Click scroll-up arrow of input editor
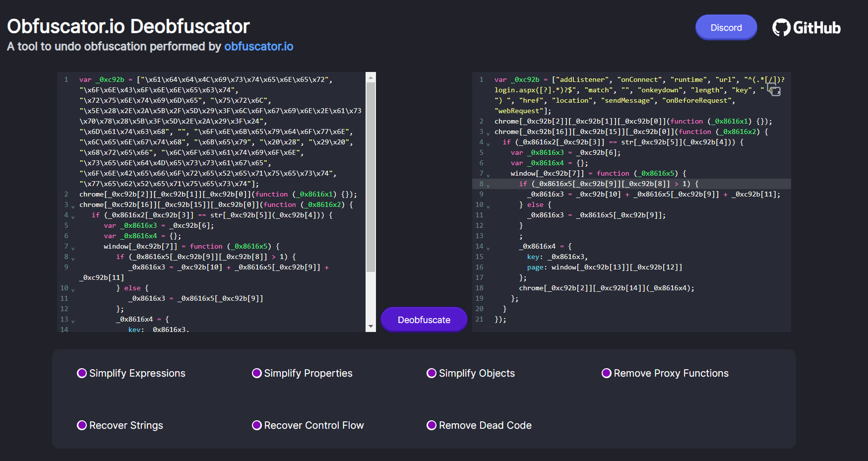Screen dimensions: 868x461 [x=371, y=77]
